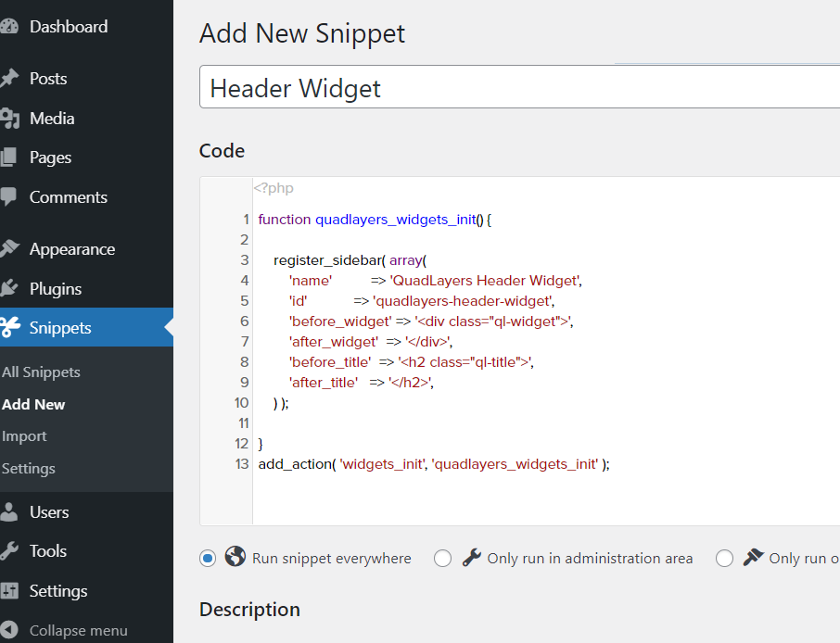
Task: Click line number 12 in gutter
Action: click(x=242, y=443)
